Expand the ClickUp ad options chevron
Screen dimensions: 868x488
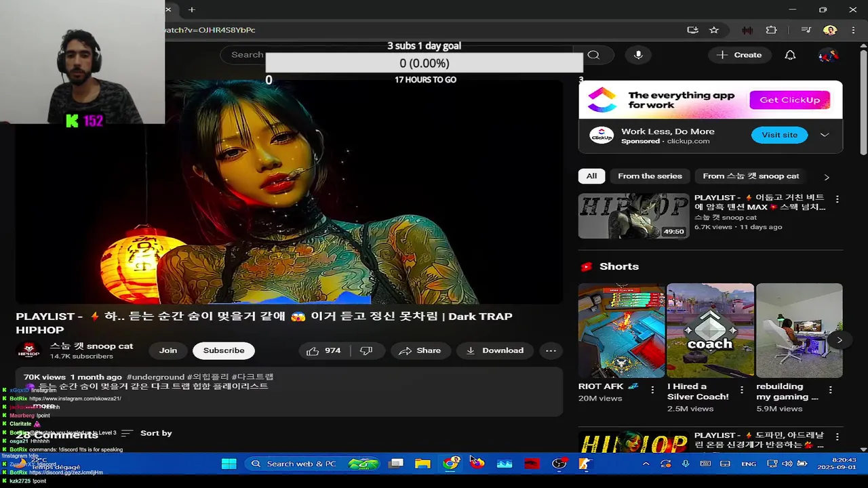pos(825,135)
